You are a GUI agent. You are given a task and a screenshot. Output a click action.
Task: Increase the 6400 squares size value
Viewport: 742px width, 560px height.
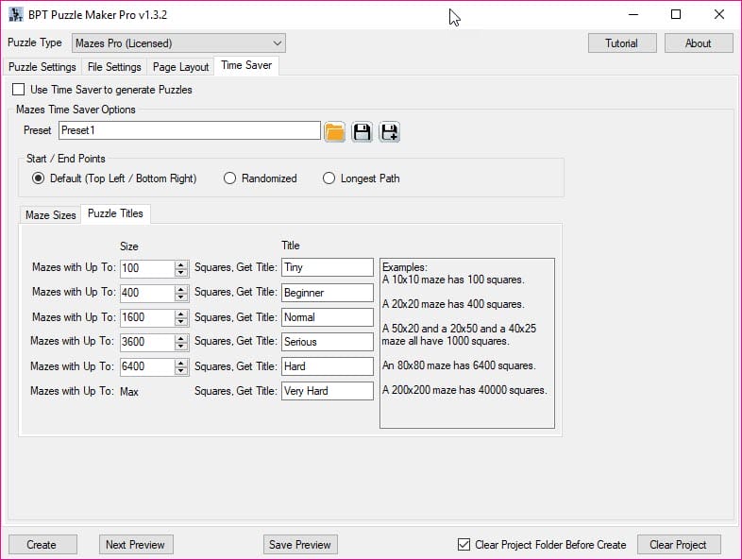point(180,363)
